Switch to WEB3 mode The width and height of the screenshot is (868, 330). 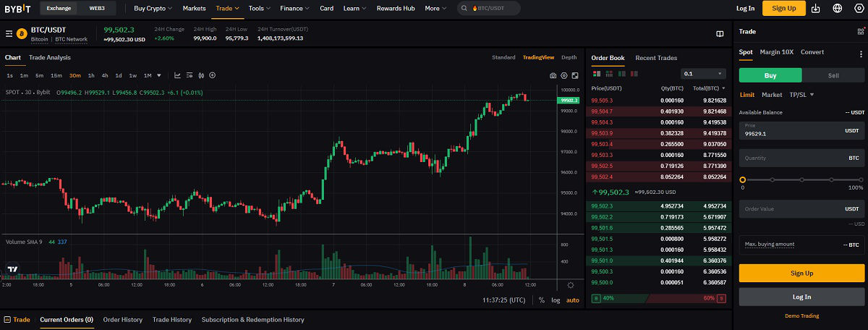97,9
